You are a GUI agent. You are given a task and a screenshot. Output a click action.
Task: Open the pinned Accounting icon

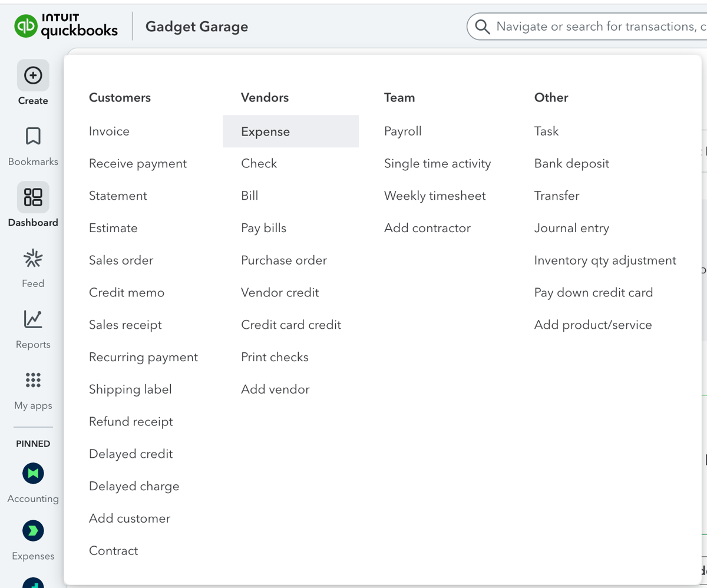click(x=33, y=473)
